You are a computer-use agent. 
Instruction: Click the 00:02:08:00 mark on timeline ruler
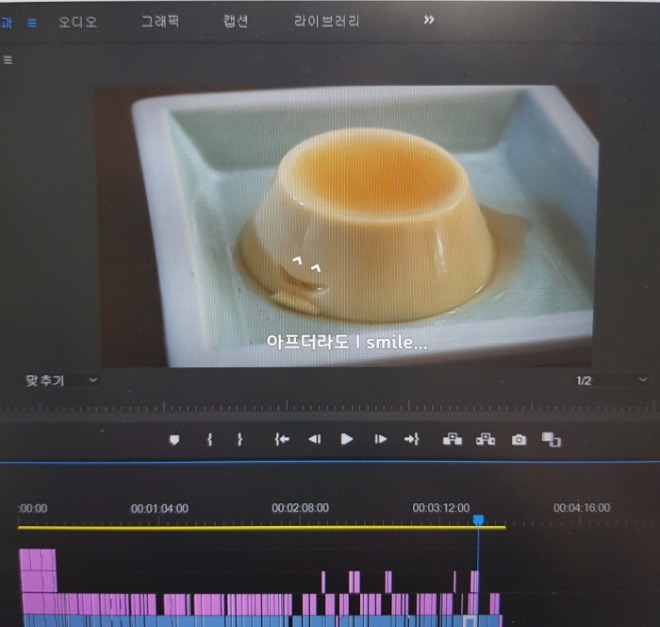(300, 508)
